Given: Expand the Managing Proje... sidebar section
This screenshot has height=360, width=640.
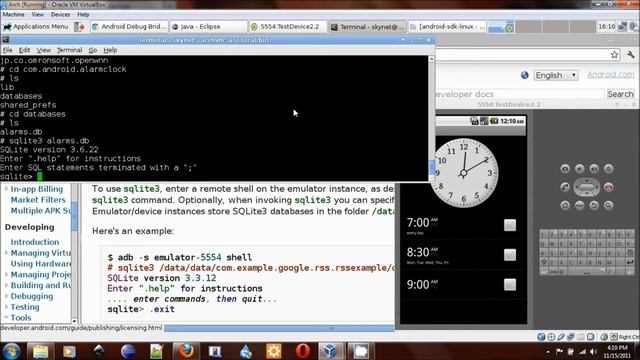Looking at the screenshot, I should click(x=6, y=274).
